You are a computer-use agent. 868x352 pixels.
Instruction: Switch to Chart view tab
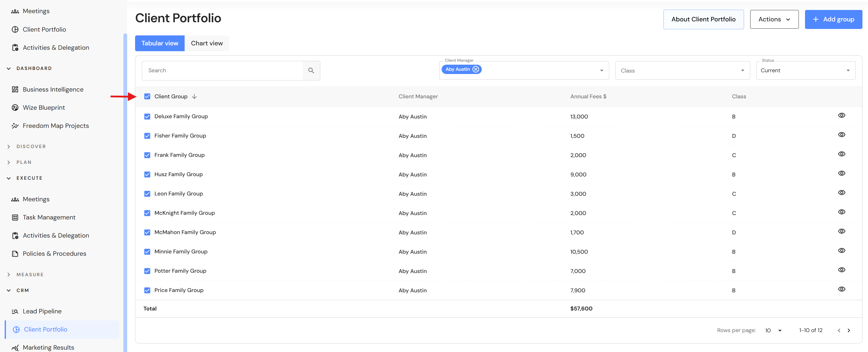click(x=207, y=43)
